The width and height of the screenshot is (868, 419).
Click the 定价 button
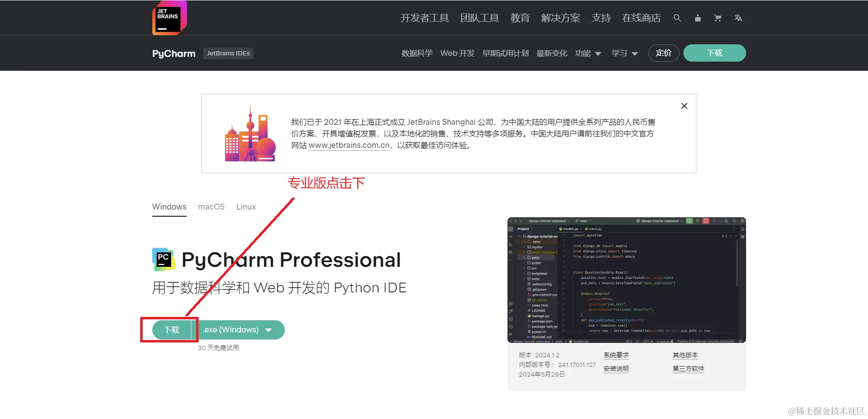tap(664, 53)
